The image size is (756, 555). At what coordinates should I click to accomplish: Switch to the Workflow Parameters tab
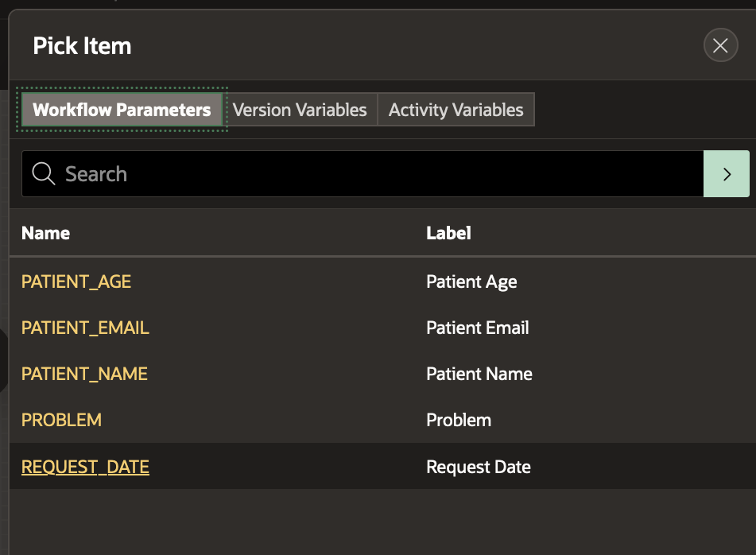click(122, 110)
